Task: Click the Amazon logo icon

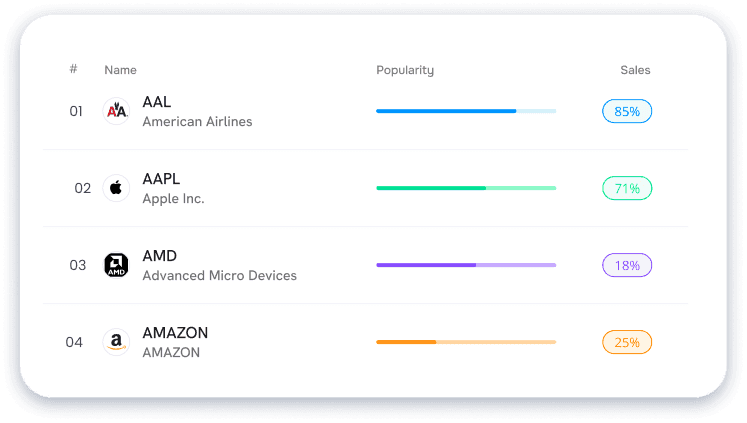Action: [x=117, y=342]
